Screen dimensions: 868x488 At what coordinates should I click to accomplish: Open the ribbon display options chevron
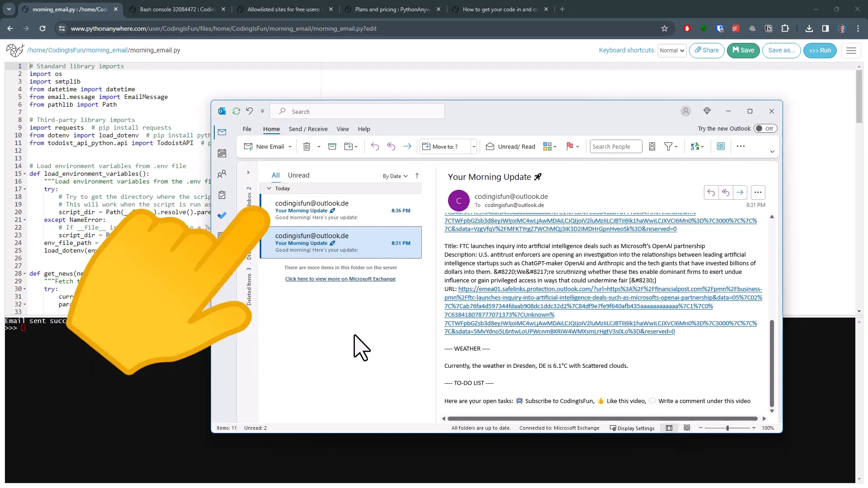coord(772,152)
